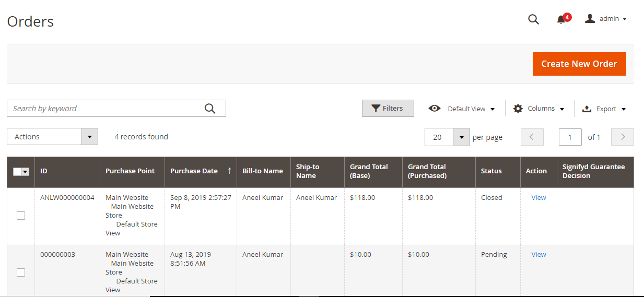Click the admin user avatar icon
Screen dimensions: 644x297
590,19
